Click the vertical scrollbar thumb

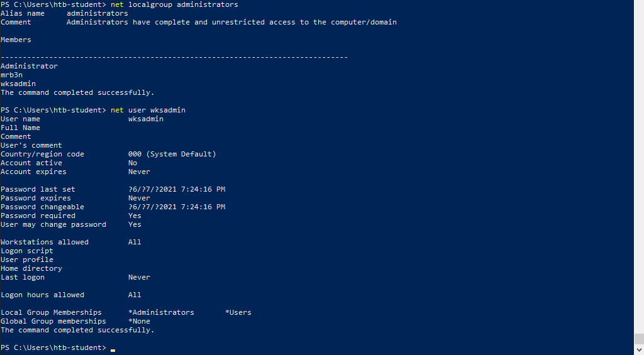639,340
